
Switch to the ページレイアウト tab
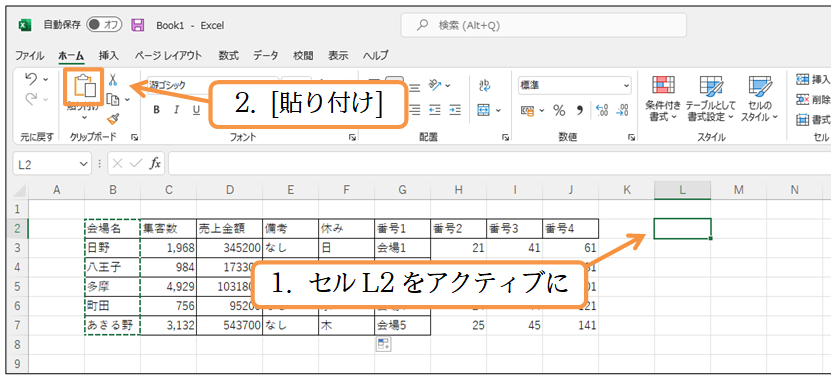[x=168, y=56]
